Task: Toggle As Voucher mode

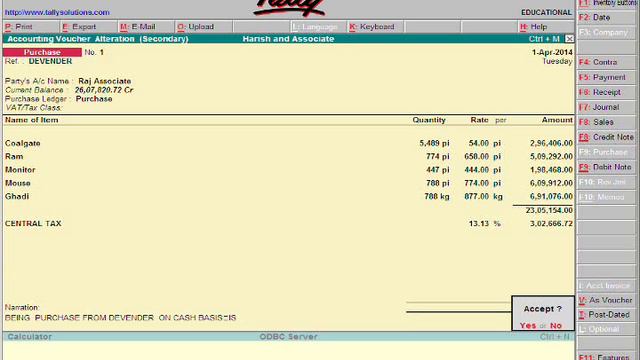Action: (606, 300)
